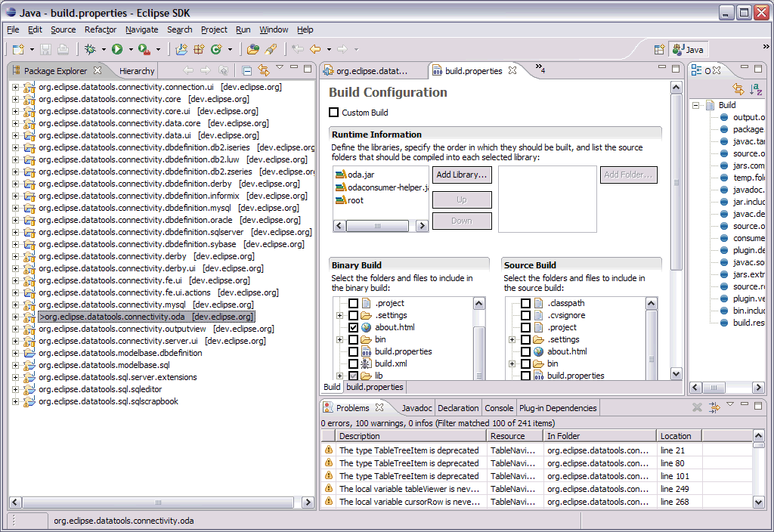This screenshot has width=774, height=532.
Task: Click the Down button for libraries
Action: [x=462, y=221]
